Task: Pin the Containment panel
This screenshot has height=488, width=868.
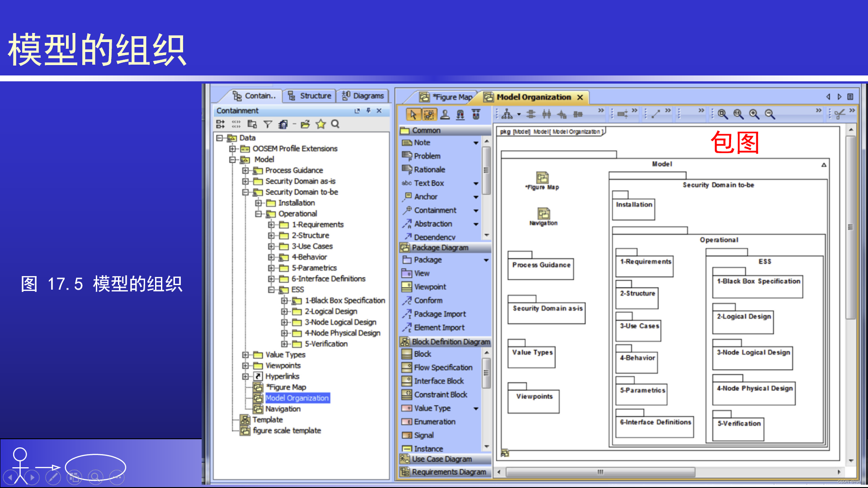Action: click(368, 111)
